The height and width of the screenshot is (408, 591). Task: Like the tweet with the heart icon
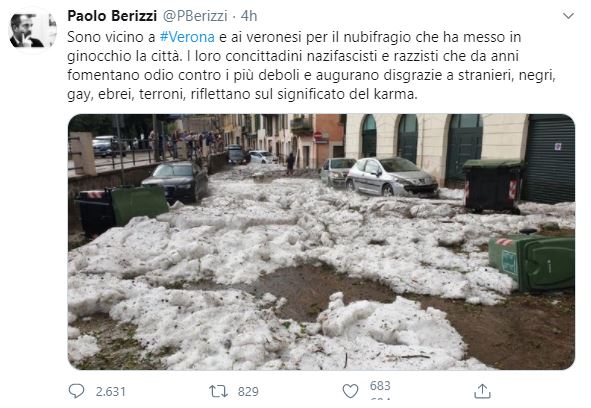[x=350, y=391]
